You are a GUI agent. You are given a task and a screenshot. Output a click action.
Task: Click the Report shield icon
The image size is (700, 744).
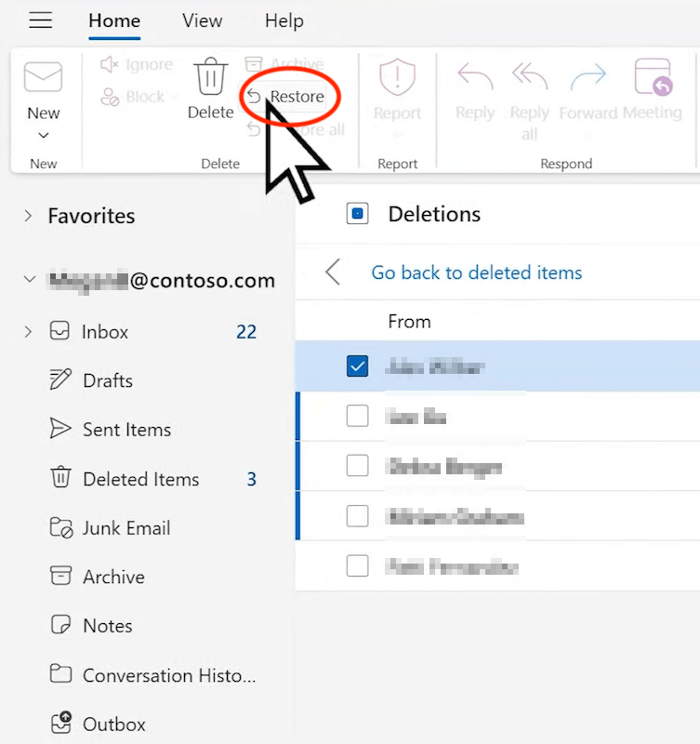point(398,76)
